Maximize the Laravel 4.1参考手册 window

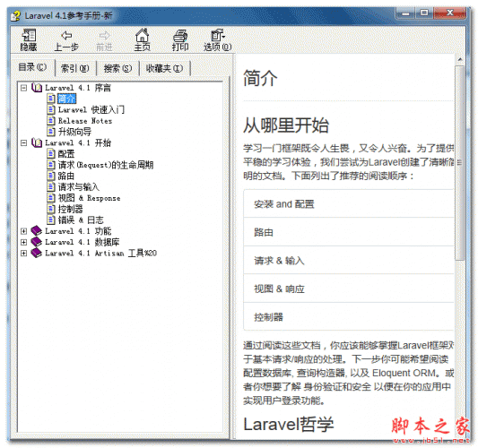pyautogui.click(x=423, y=13)
